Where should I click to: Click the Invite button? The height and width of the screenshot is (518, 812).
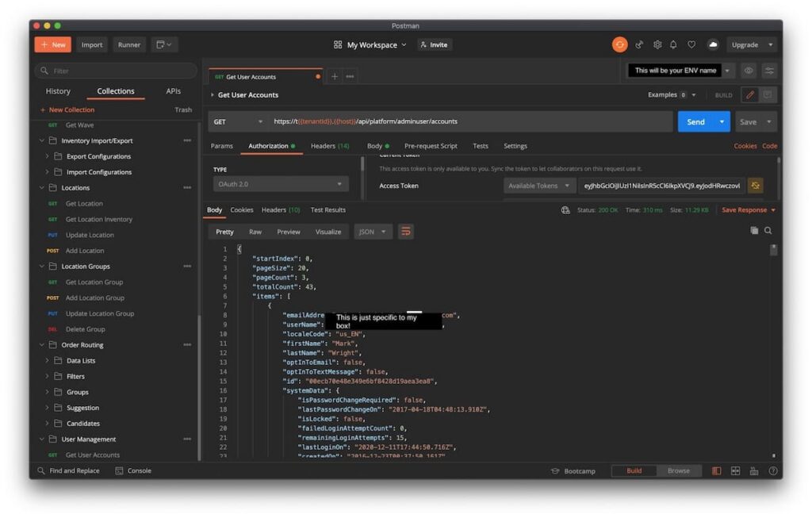click(434, 45)
